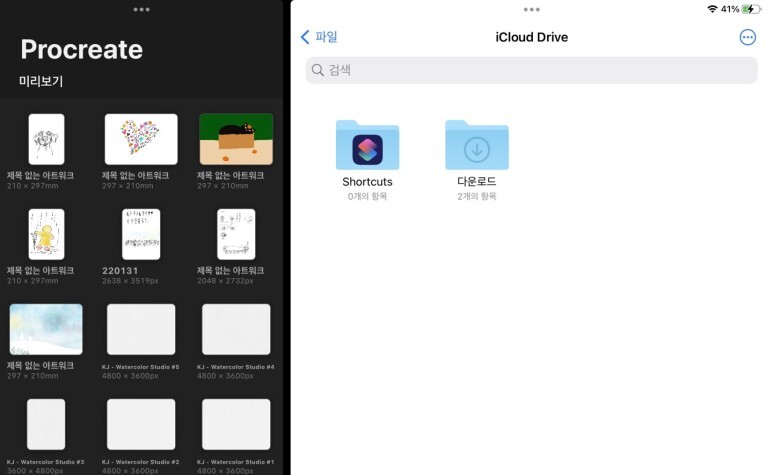This screenshot has width=773, height=475.
Task: Tap the search magnifier icon in Files
Action: pyautogui.click(x=318, y=70)
